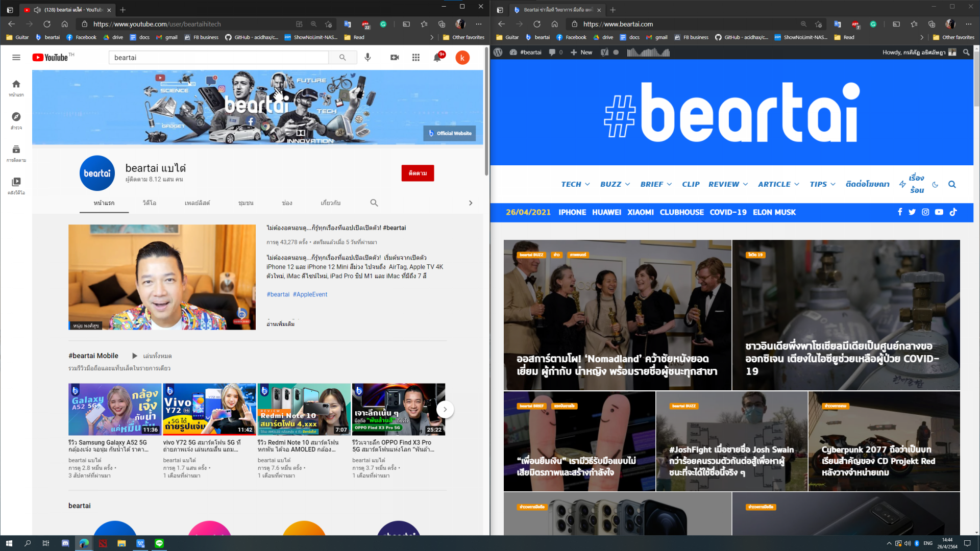
Task: Open the YouTube apps grid
Action: coord(416,58)
